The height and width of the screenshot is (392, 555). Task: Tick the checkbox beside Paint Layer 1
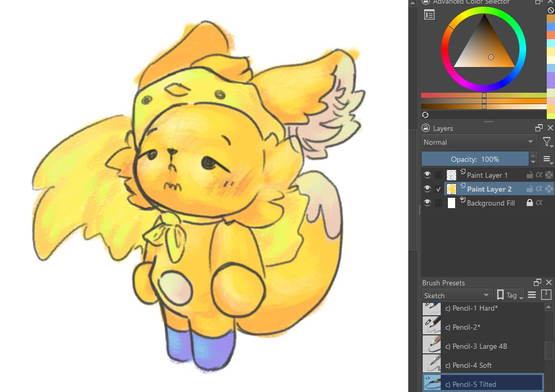[x=439, y=175]
